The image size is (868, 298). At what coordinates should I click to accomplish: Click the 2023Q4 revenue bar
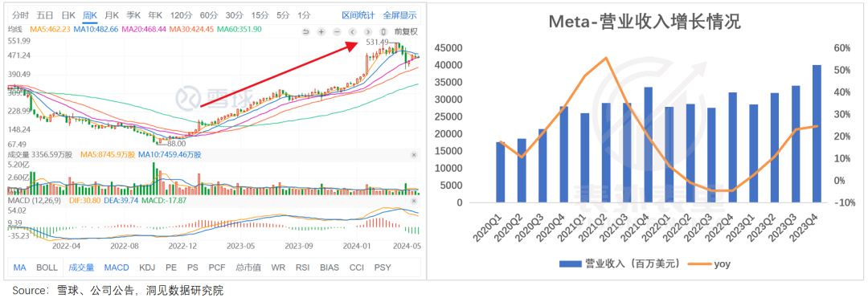pos(817,134)
